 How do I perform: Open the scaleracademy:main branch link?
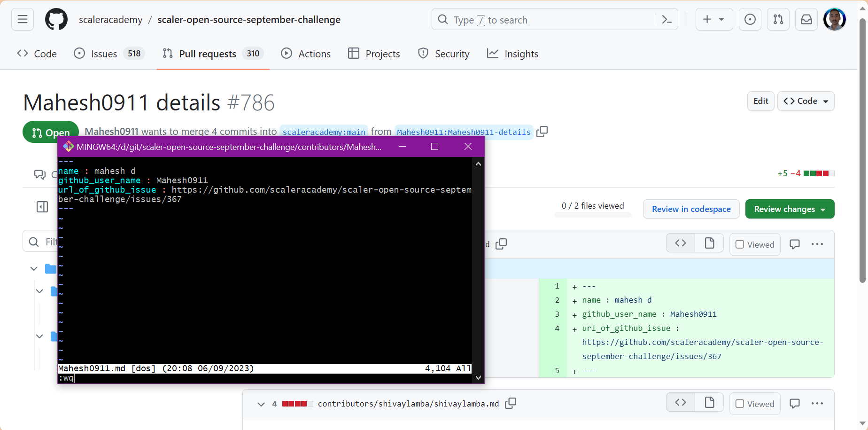tap(323, 132)
